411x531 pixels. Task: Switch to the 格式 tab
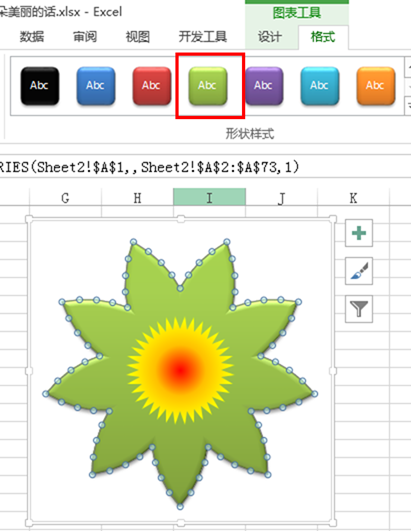(x=323, y=37)
